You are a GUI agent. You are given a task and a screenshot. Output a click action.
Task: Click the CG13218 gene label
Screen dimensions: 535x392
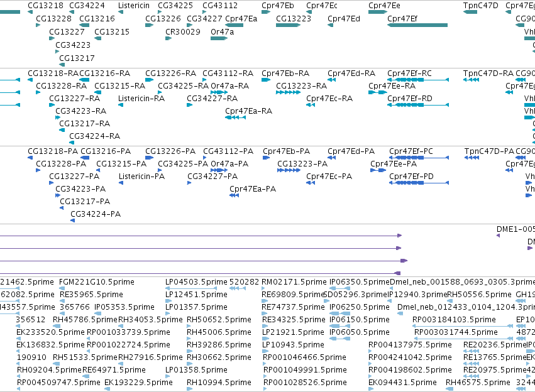(x=45, y=6)
